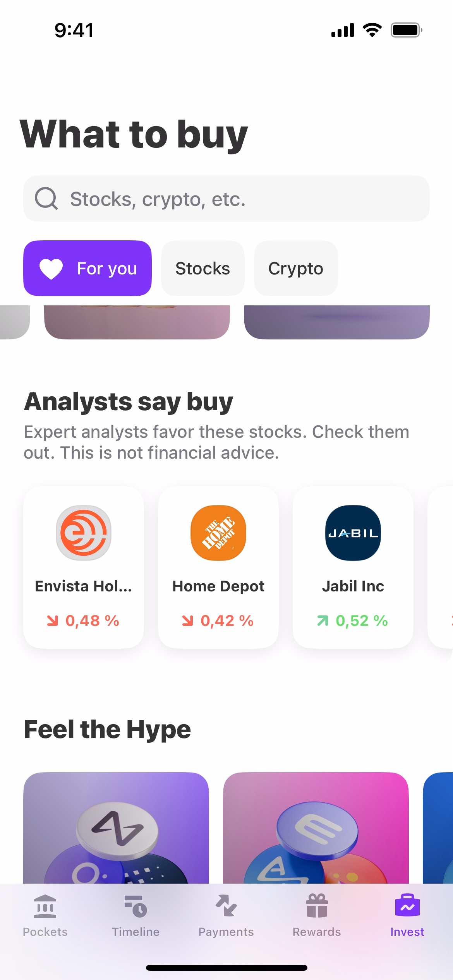453x980 pixels.
Task: Tap the purple banner card below filters
Action: [337, 322]
